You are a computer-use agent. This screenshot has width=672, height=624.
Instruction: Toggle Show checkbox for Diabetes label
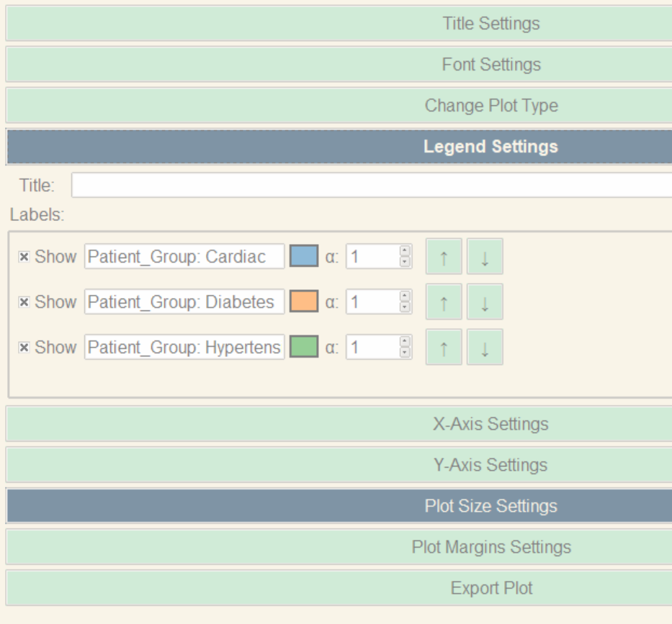pos(24,302)
